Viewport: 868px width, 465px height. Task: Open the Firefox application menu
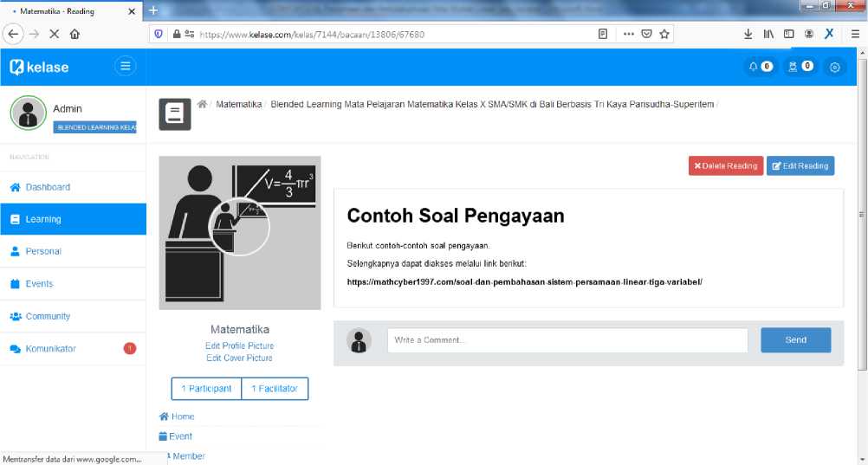(x=855, y=35)
